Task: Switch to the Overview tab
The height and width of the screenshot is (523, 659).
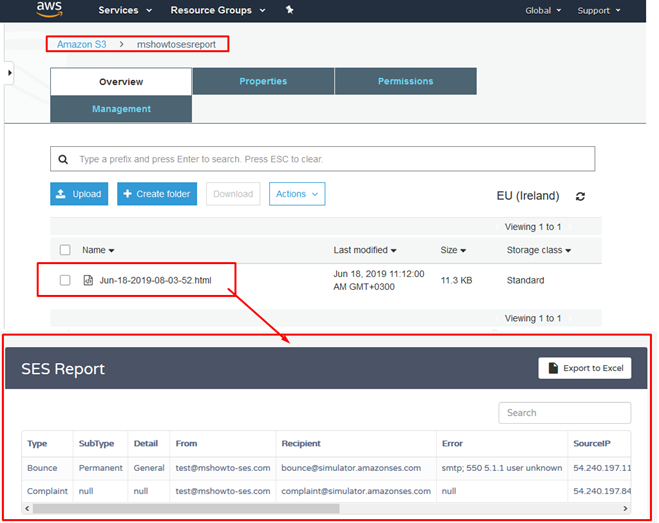Action: point(121,82)
